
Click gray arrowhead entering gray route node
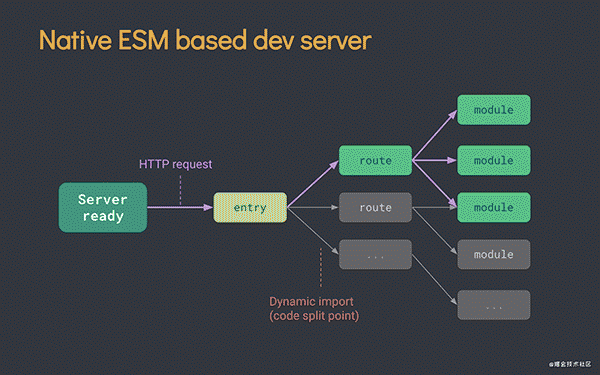334,207
